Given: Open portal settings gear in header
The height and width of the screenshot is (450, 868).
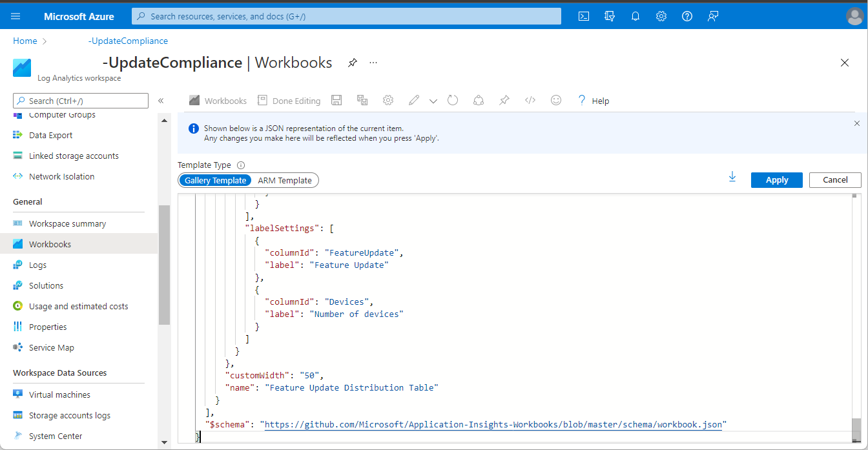Looking at the screenshot, I should [661, 16].
